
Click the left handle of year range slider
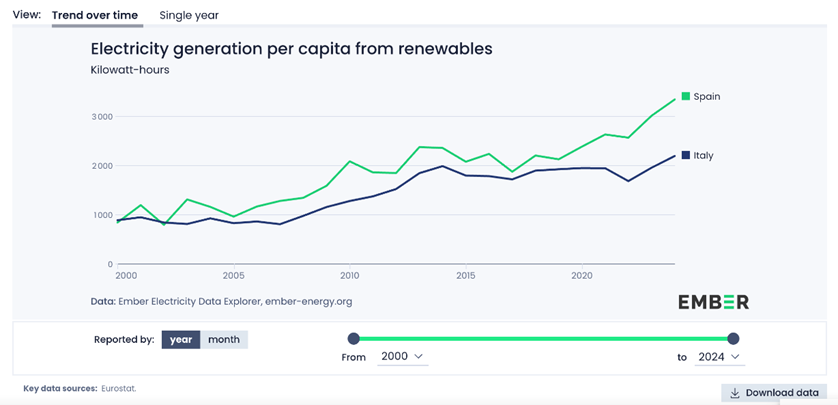tap(353, 339)
